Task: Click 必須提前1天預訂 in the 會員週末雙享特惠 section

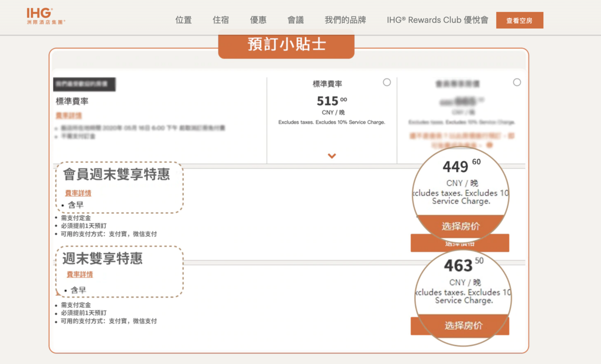Action: [x=84, y=226]
